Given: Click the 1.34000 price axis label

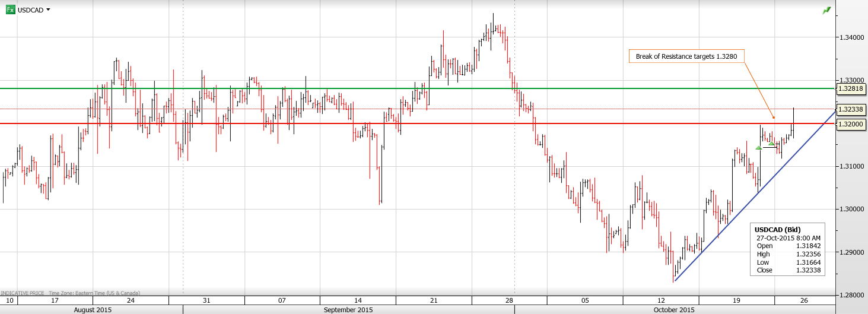Looking at the screenshot, I should click(x=851, y=37).
